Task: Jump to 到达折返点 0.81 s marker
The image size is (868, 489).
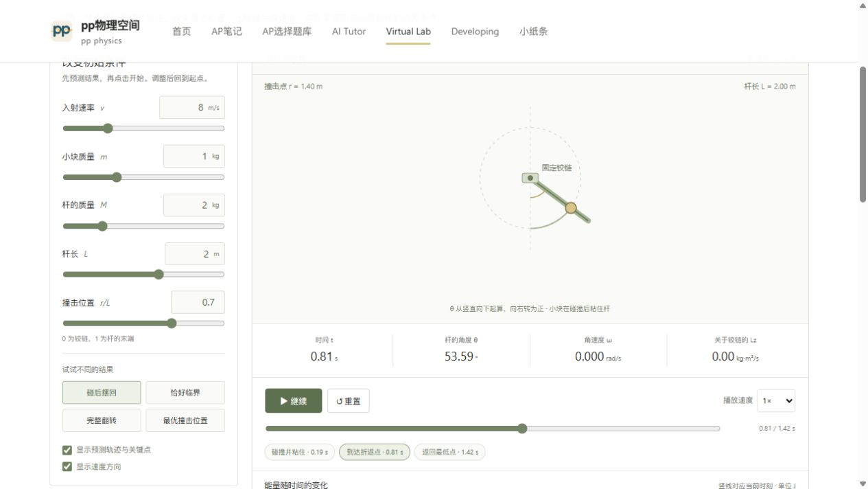Action: [375, 452]
